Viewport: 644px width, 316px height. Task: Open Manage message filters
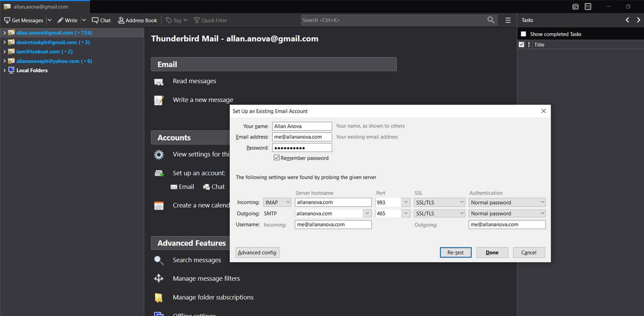(206, 278)
